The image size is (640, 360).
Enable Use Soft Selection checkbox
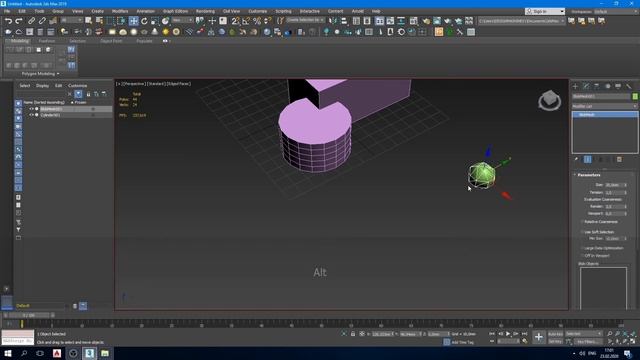pos(582,232)
